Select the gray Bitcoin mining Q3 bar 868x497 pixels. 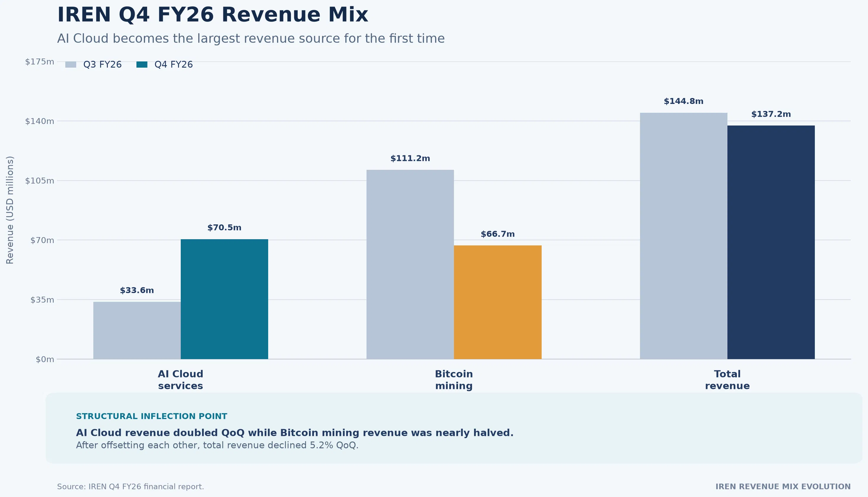(410, 265)
